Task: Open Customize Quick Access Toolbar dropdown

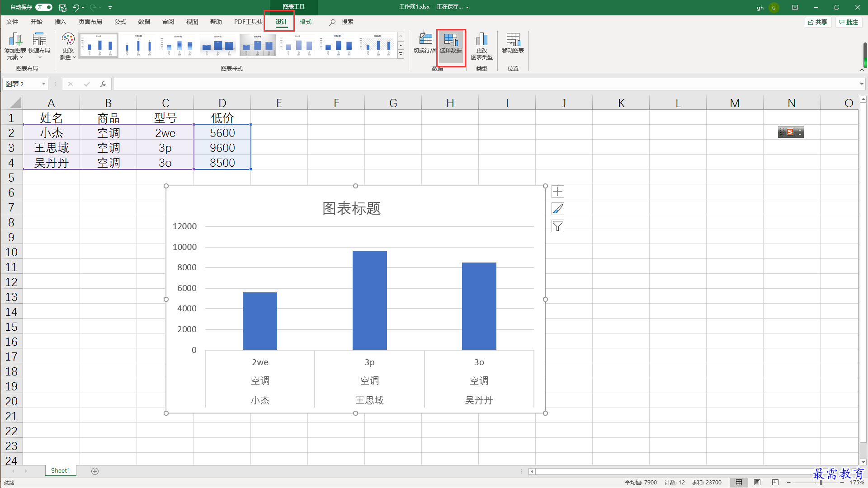Action: click(x=110, y=8)
